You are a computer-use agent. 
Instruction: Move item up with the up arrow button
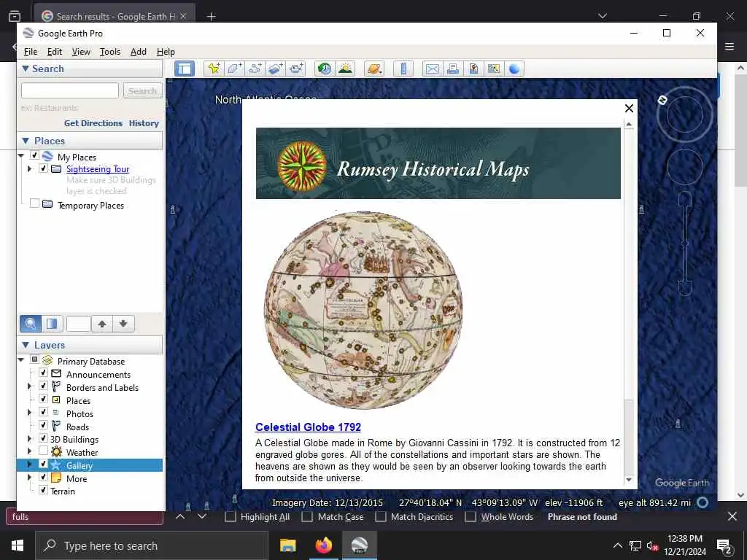pos(102,324)
